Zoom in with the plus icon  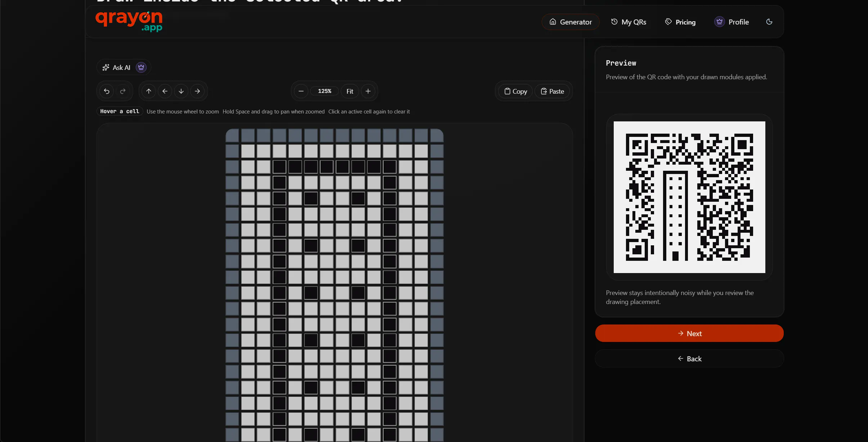[x=368, y=91]
